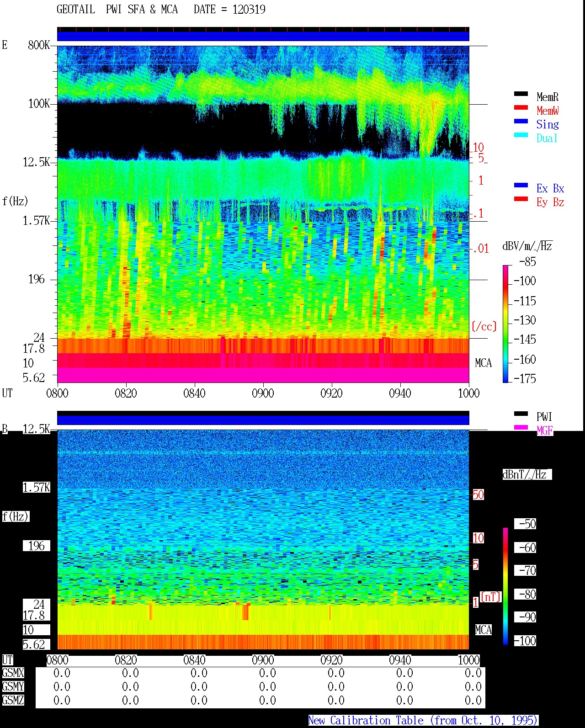Click the magenta MGF legend swatch
This screenshot has width=585, height=728.
pyautogui.click(x=521, y=427)
